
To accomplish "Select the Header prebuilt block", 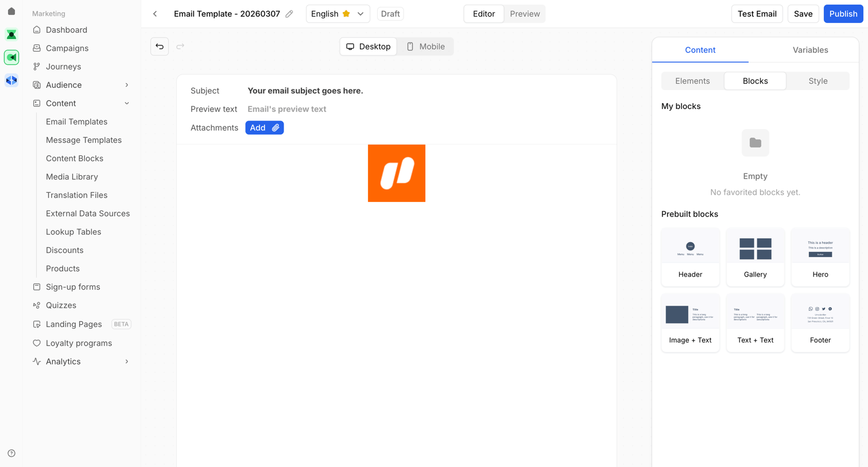I will point(690,257).
